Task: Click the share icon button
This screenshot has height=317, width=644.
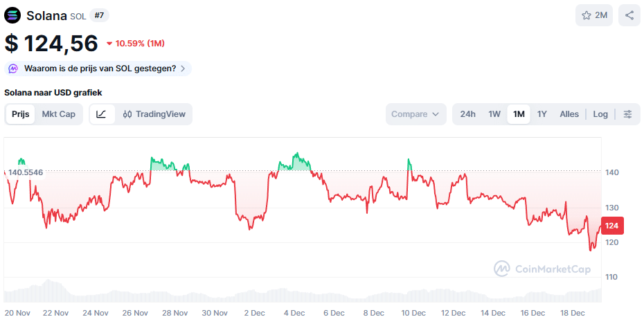Action: (x=629, y=15)
